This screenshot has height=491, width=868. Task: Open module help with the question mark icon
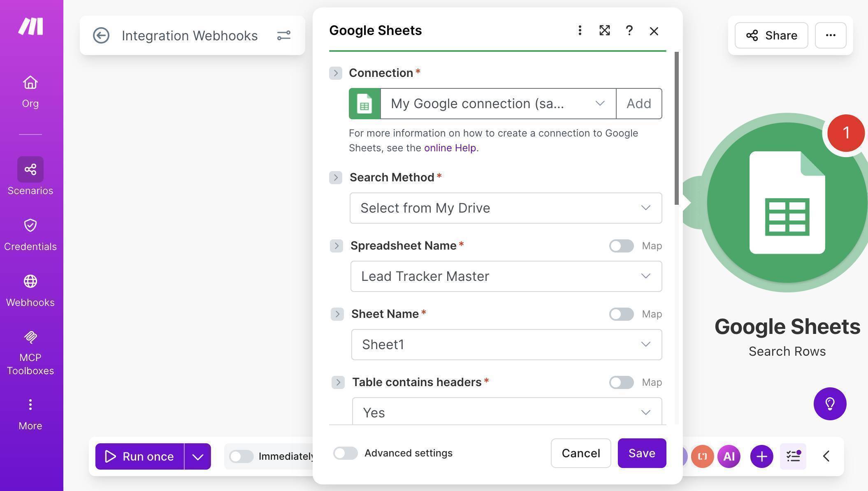pyautogui.click(x=629, y=30)
